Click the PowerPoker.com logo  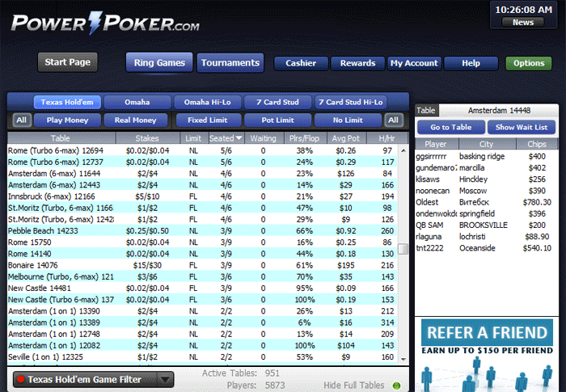[105, 23]
